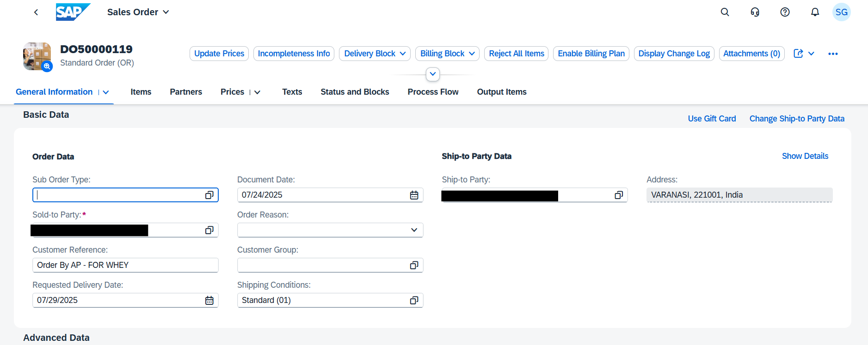This screenshot has width=868, height=345.
Task: Click the back navigation arrow
Action: (36, 12)
